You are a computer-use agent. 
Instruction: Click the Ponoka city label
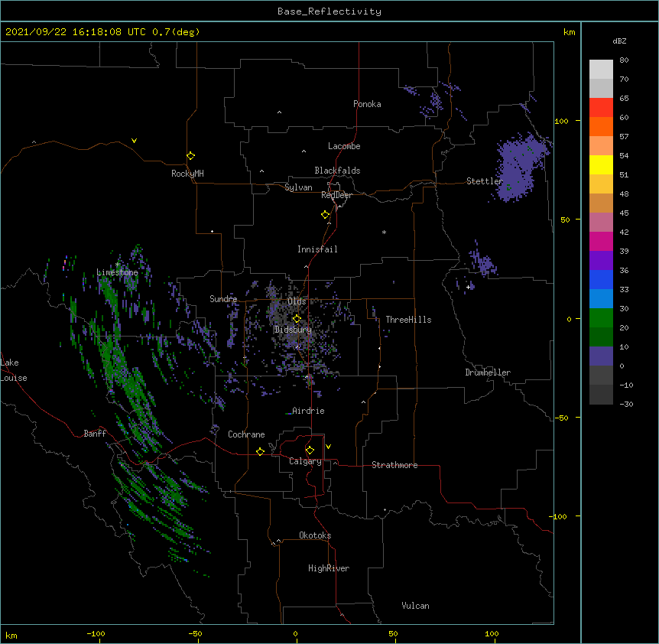click(367, 104)
